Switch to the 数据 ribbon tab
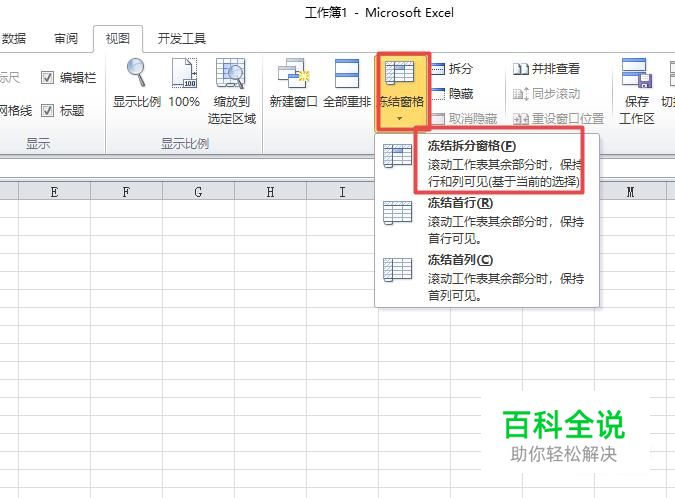675x498 pixels. [x=14, y=39]
